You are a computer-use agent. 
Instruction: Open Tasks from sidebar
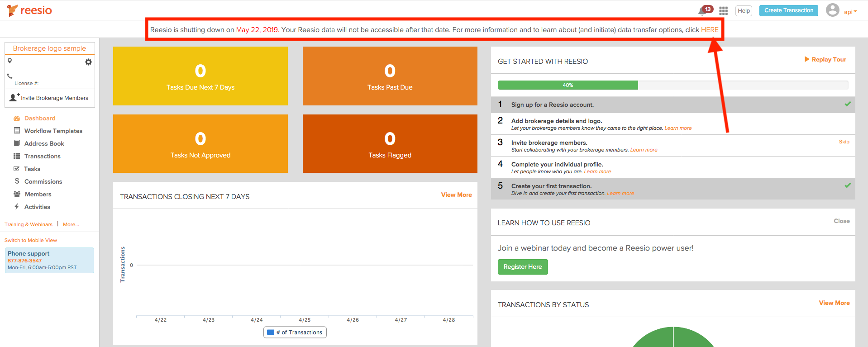(x=32, y=169)
